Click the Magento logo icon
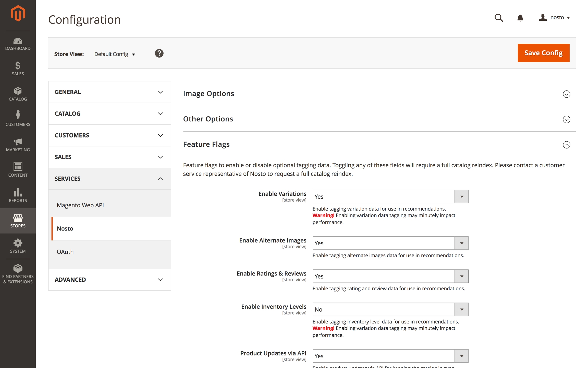The image size is (588, 368). point(18,13)
